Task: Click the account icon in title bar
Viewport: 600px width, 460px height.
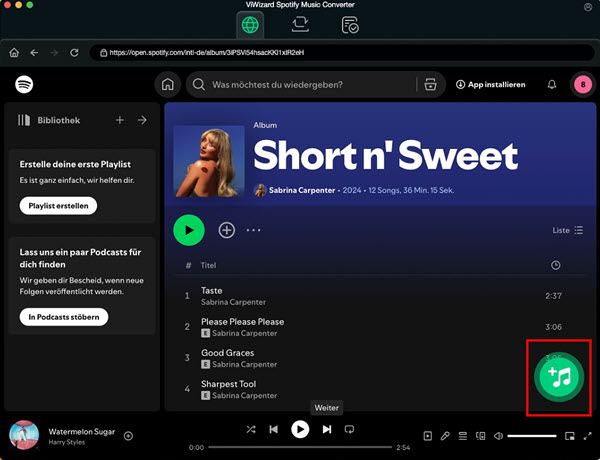Action: tap(588, 7)
